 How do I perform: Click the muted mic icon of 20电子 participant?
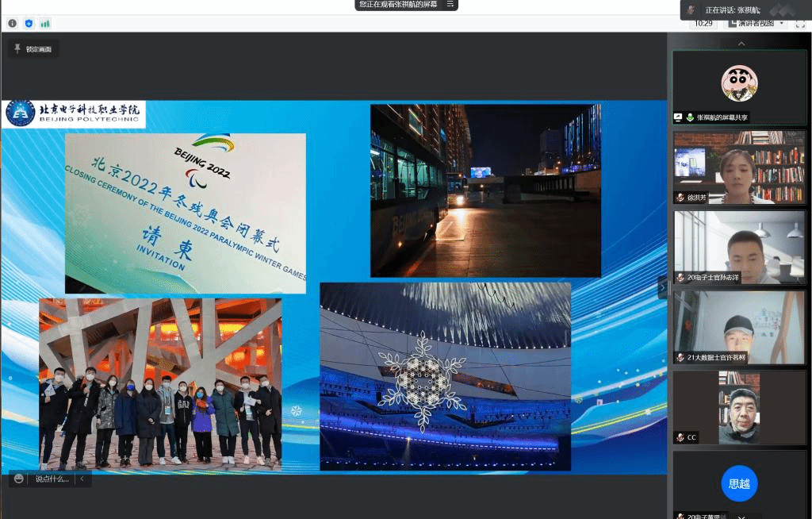pos(680,516)
